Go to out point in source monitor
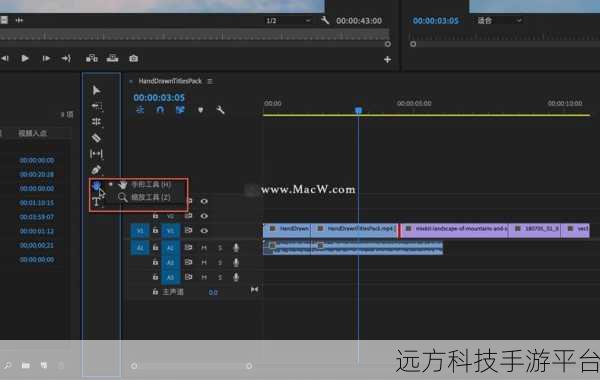Image resolution: width=600 pixels, height=380 pixels. tap(66, 58)
